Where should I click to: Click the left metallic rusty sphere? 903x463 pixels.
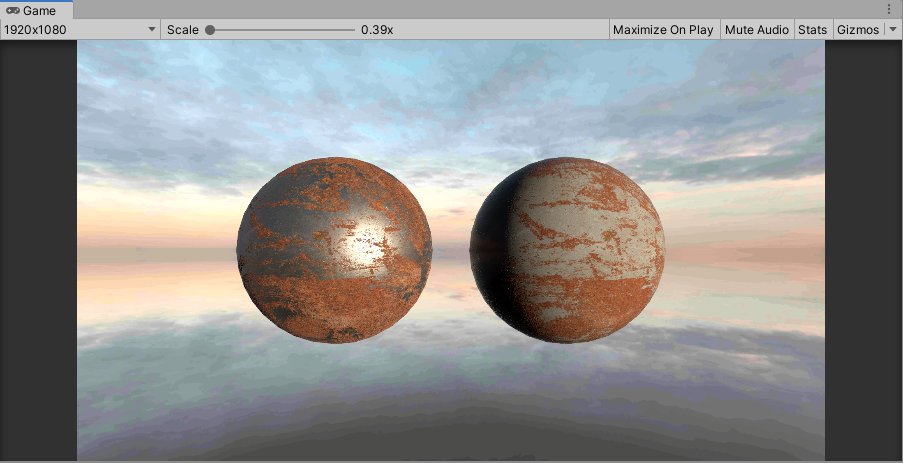click(x=335, y=250)
